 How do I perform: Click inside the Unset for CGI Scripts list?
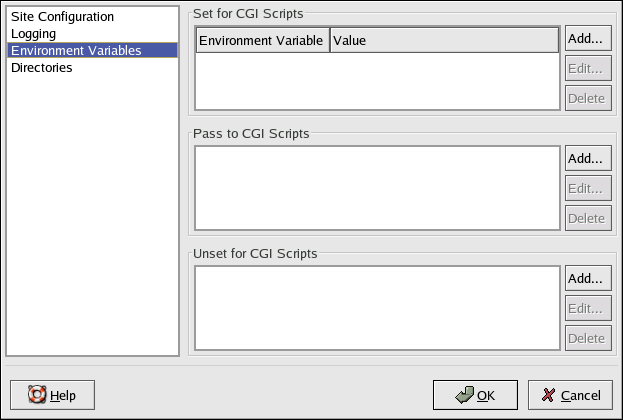tap(376, 308)
